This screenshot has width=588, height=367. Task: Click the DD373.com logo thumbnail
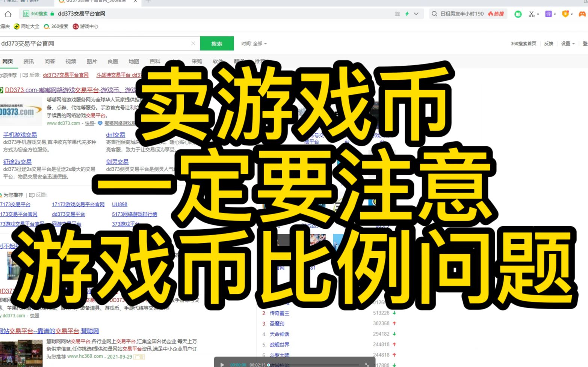(21, 111)
